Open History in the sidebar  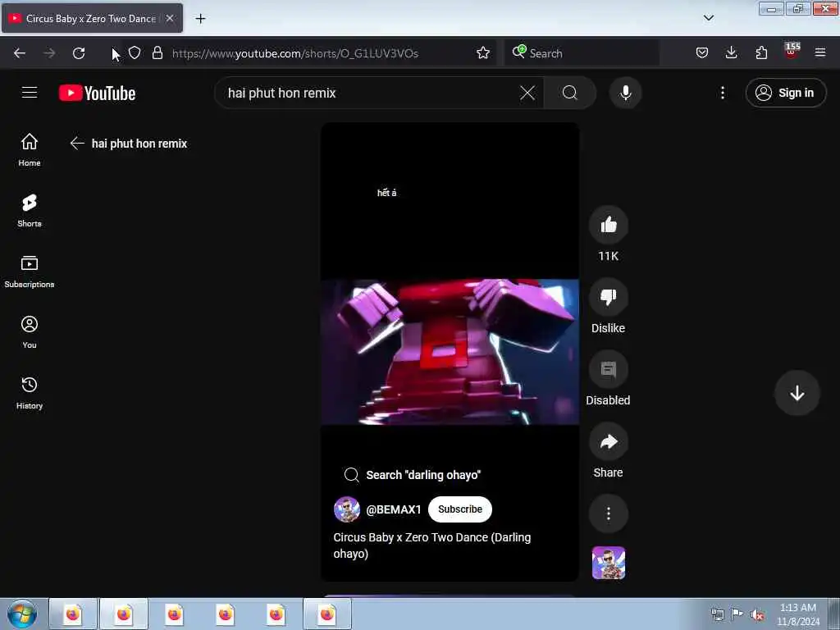(x=30, y=393)
